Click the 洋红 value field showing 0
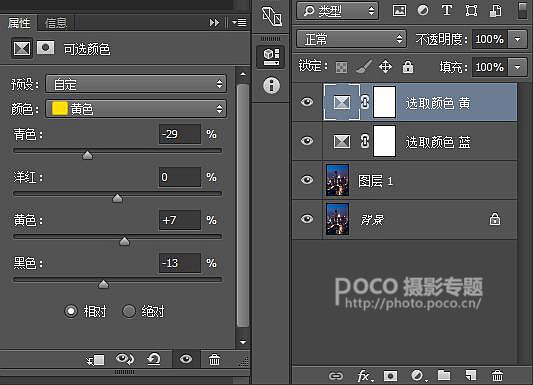533x385 pixels. pos(180,177)
